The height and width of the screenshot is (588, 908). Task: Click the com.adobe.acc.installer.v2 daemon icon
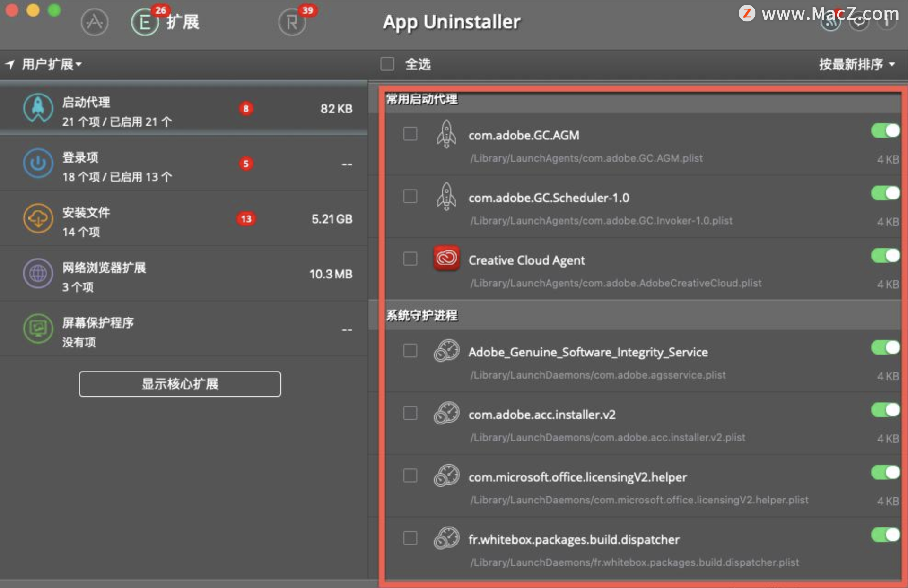(x=446, y=413)
